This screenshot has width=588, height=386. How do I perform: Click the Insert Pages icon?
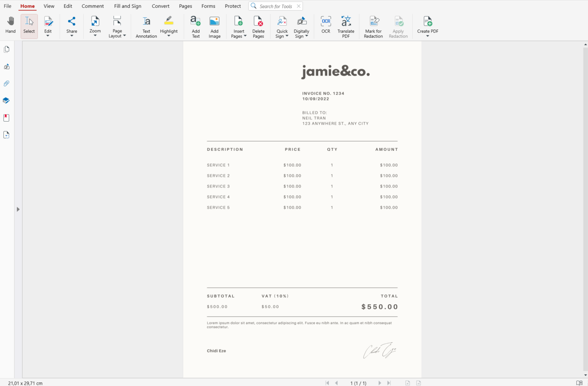238,21
